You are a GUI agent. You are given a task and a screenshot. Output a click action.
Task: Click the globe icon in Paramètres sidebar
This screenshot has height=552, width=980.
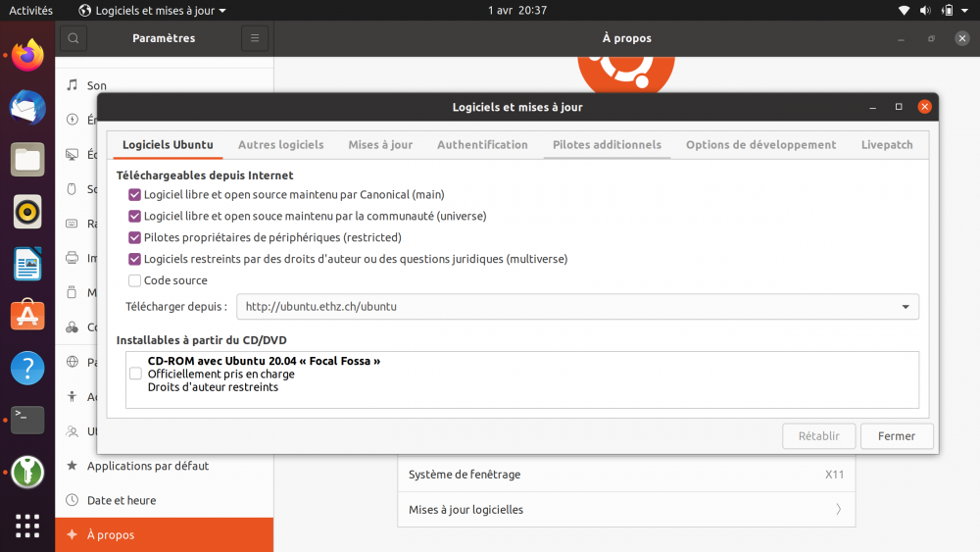(x=73, y=362)
